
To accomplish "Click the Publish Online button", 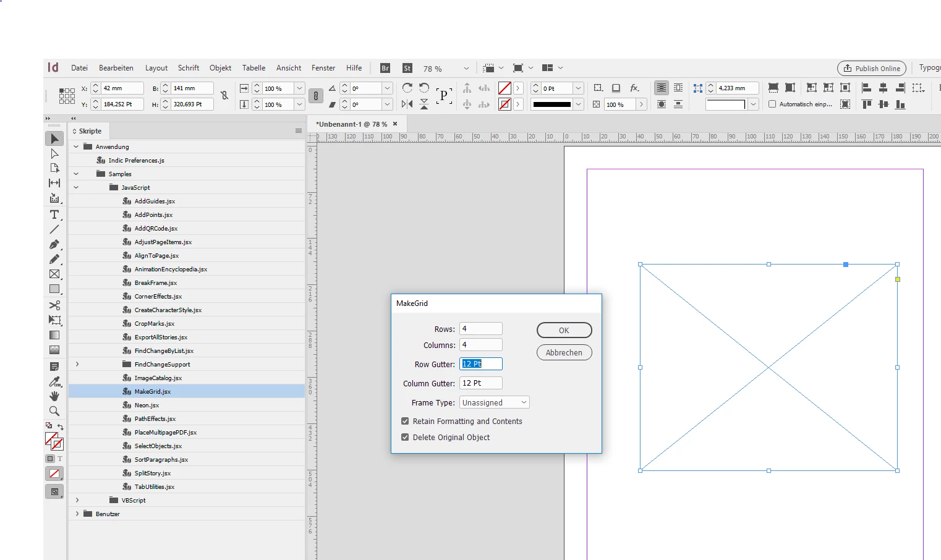I will [x=872, y=69].
